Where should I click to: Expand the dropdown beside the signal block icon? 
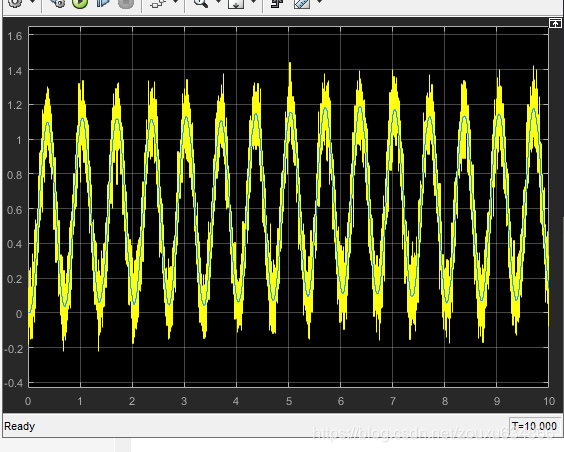(176, 2)
